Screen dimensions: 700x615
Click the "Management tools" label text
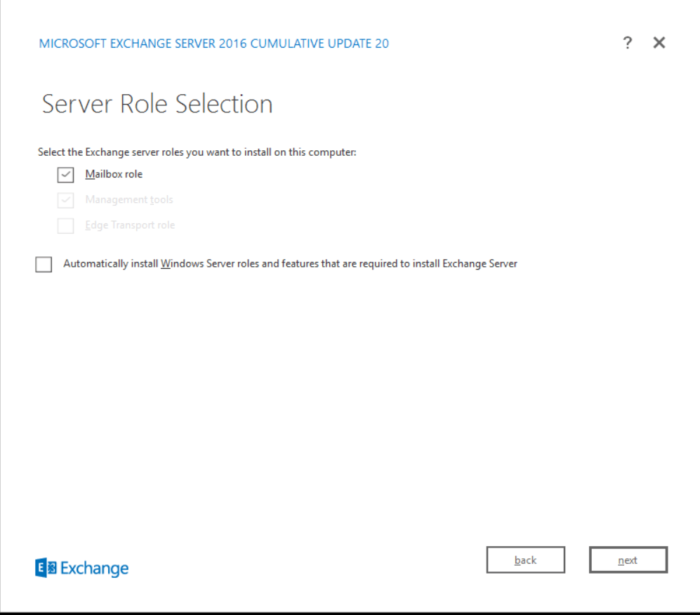tap(128, 200)
